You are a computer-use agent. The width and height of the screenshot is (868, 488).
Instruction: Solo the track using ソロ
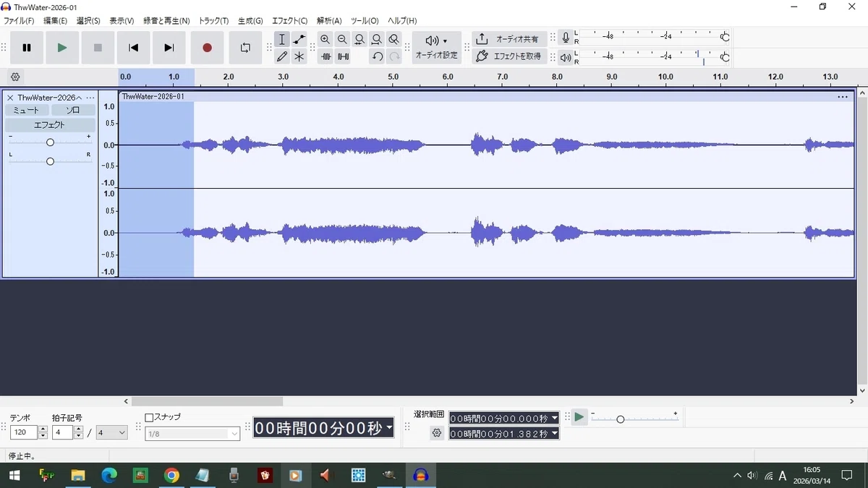coord(73,110)
